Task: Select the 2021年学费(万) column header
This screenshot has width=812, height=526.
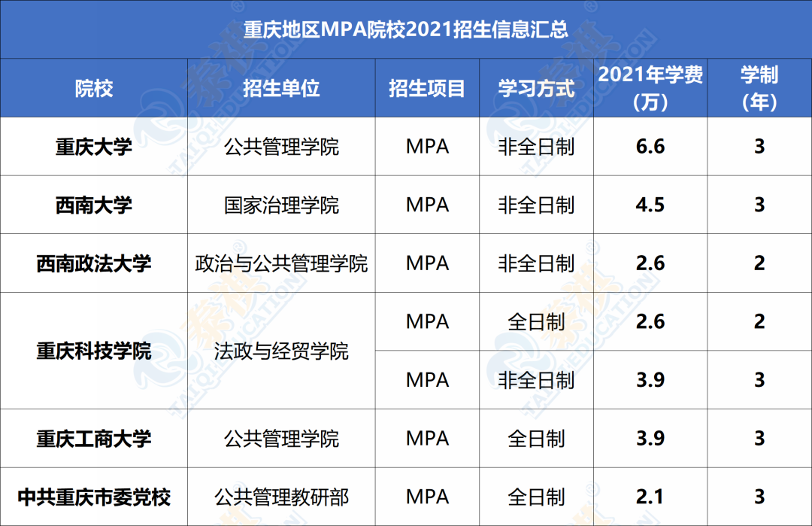Action: pos(650,88)
